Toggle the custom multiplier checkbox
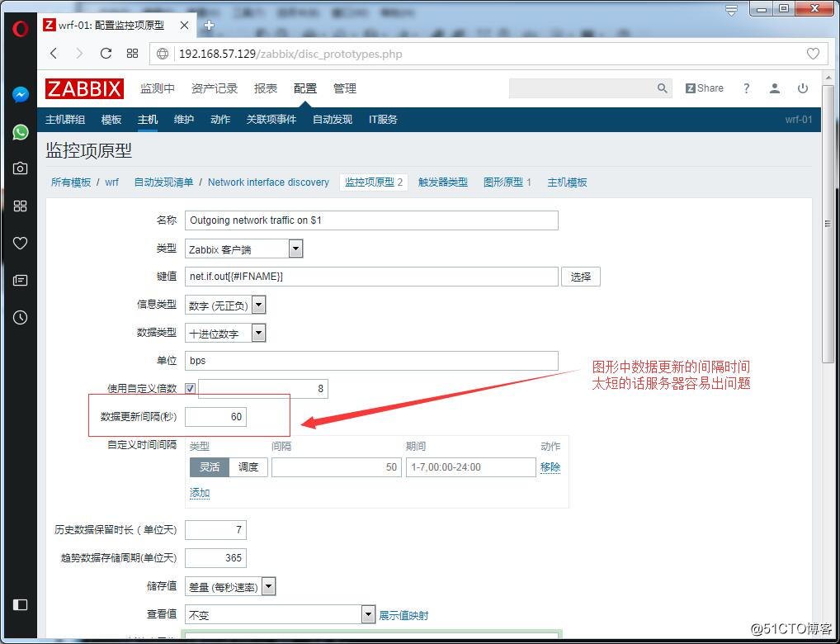The height and width of the screenshot is (644, 840). (x=190, y=389)
